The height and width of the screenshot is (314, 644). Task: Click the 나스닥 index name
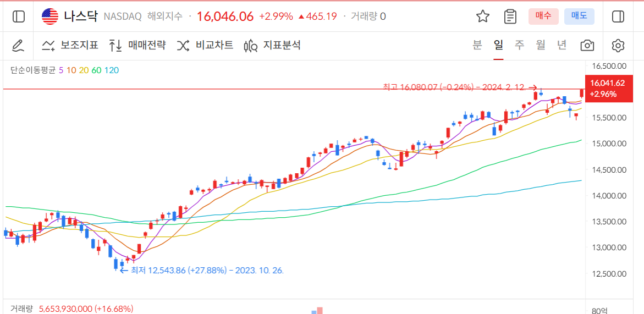click(81, 16)
